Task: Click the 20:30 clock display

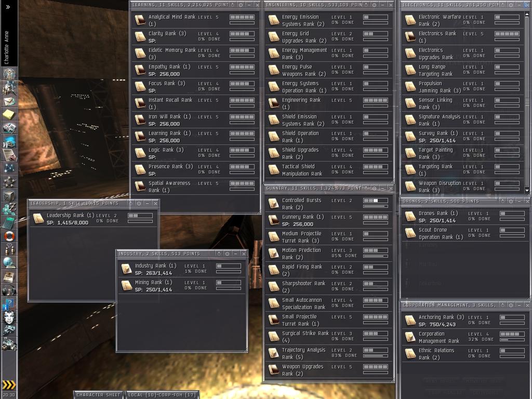Action: [9, 395]
